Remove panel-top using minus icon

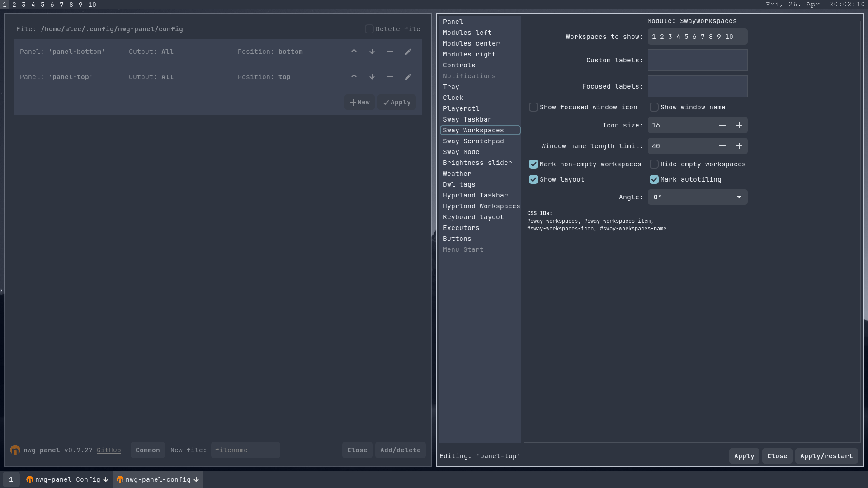[x=390, y=77]
